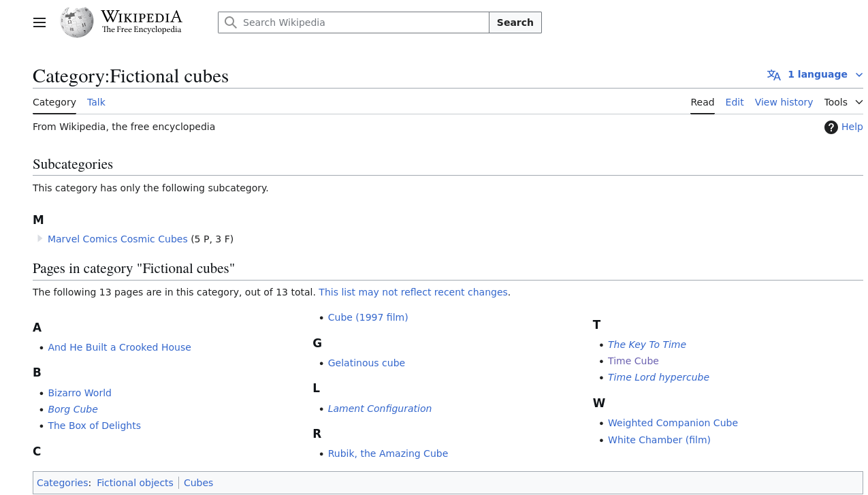Select the Read tab
This screenshot has width=868, height=495.
click(x=703, y=102)
